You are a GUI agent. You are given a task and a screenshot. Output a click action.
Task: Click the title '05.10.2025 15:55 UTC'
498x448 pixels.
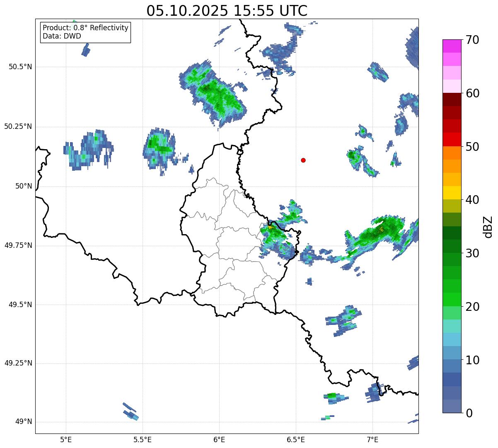227,11
